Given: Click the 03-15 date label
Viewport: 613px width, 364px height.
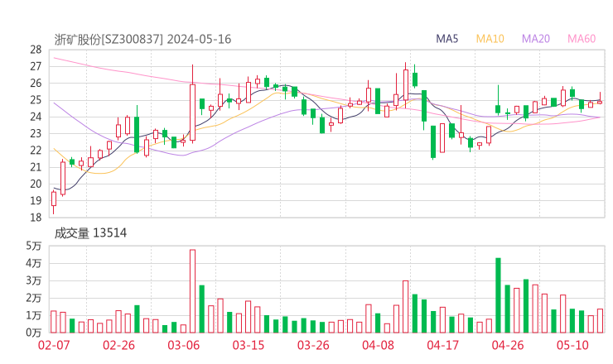Looking at the screenshot, I should 249,345.
